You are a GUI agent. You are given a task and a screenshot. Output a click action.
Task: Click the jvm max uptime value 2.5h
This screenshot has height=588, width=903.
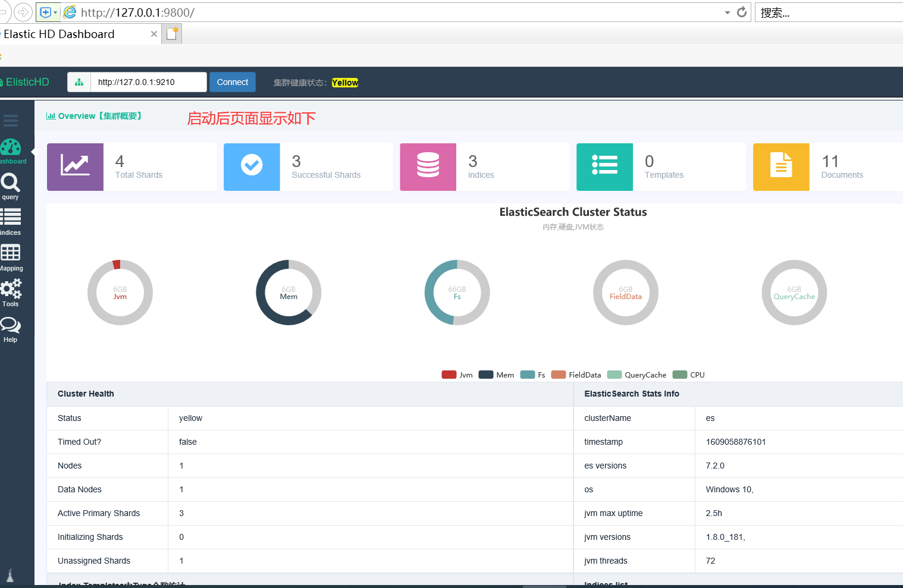tap(714, 513)
